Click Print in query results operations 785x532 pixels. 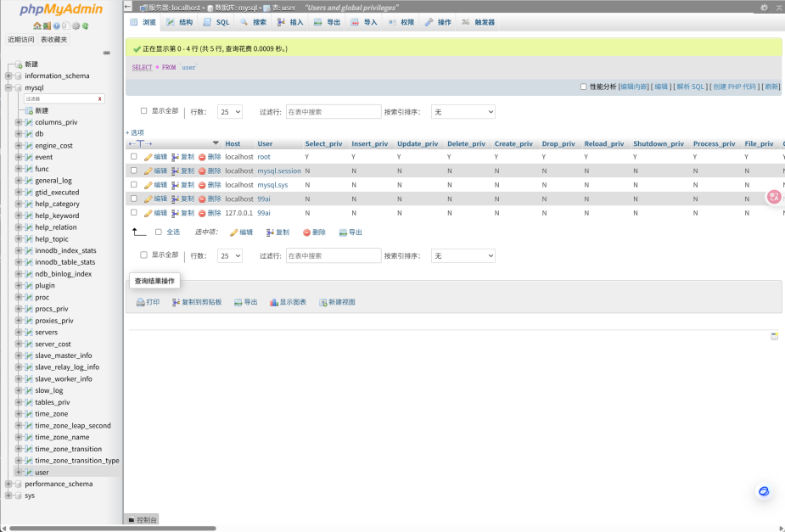[x=149, y=302]
